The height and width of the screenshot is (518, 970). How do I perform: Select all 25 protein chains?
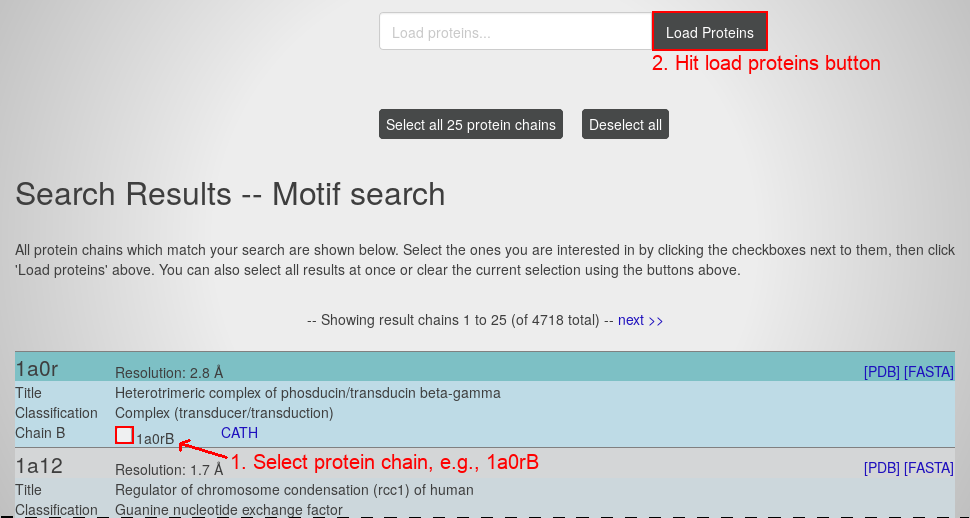471,125
